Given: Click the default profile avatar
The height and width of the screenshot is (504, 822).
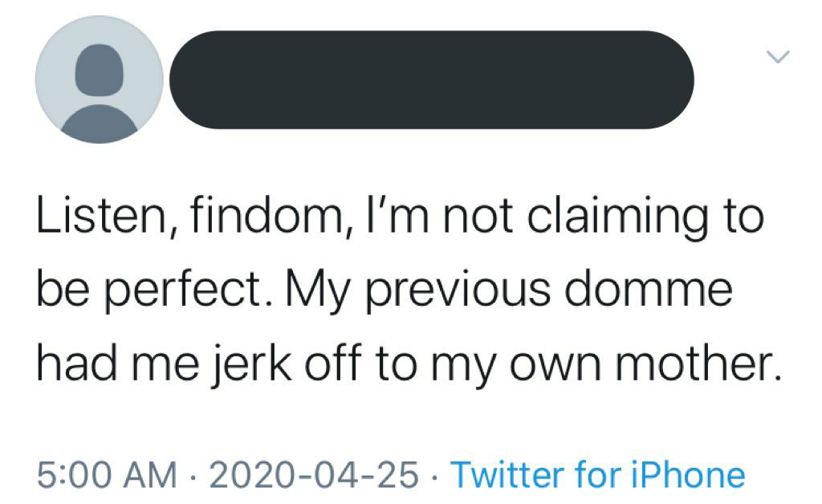Looking at the screenshot, I should click(100, 79).
